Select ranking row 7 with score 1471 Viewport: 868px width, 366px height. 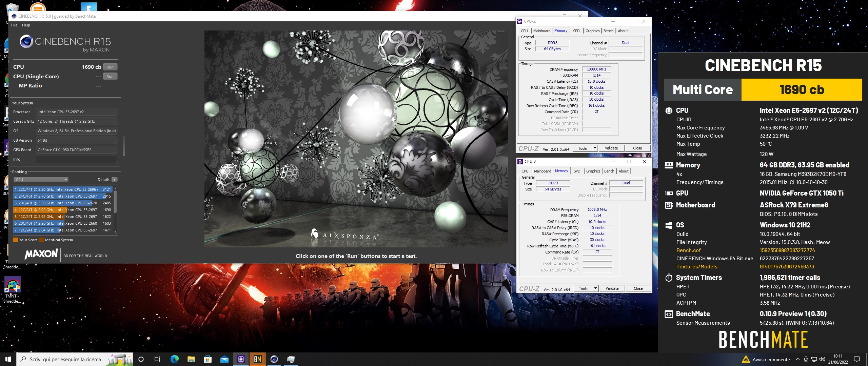pos(63,230)
